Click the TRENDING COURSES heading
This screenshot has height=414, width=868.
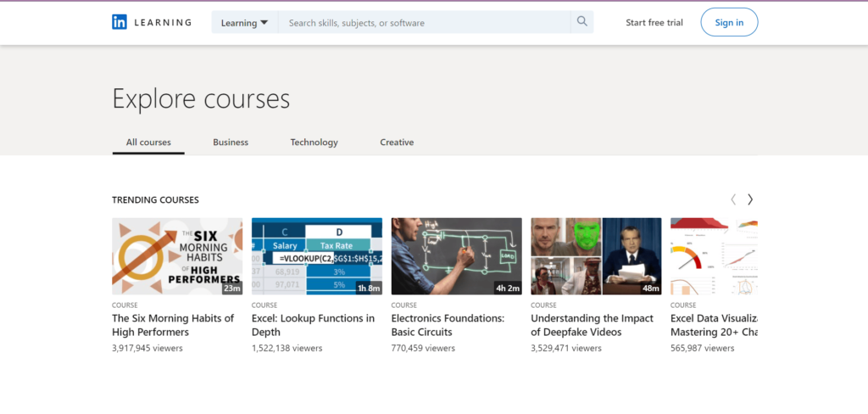(156, 200)
